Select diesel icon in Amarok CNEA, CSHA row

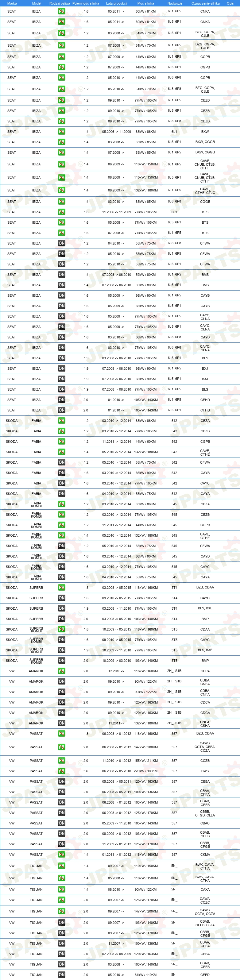pyautogui.click(x=61, y=723)
